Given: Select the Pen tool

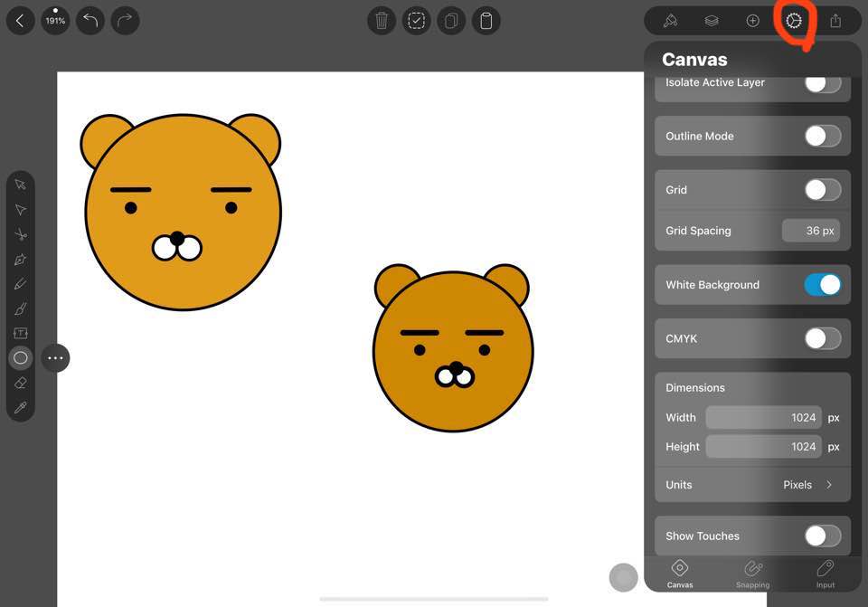Looking at the screenshot, I should [x=21, y=260].
